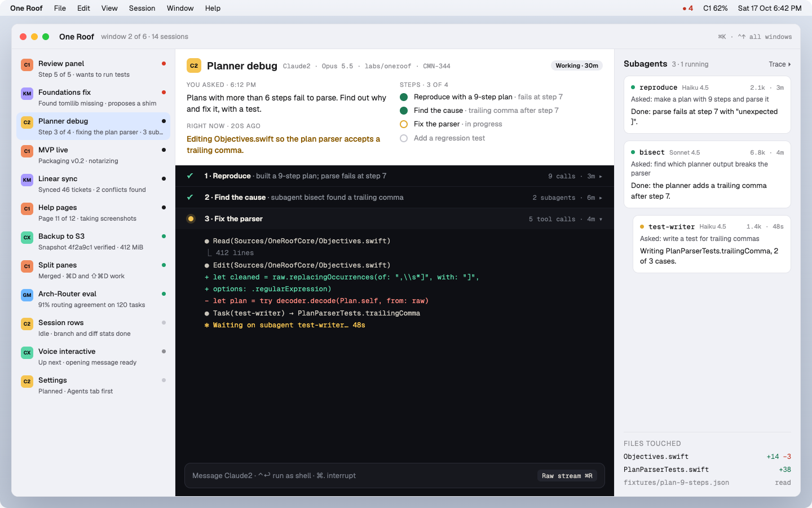Click the Working 30m status pill

click(577, 65)
